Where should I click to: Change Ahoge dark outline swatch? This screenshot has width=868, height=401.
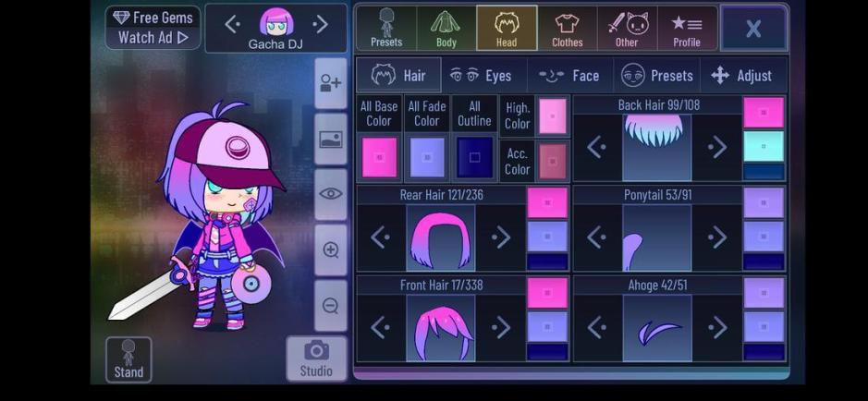(x=764, y=352)
